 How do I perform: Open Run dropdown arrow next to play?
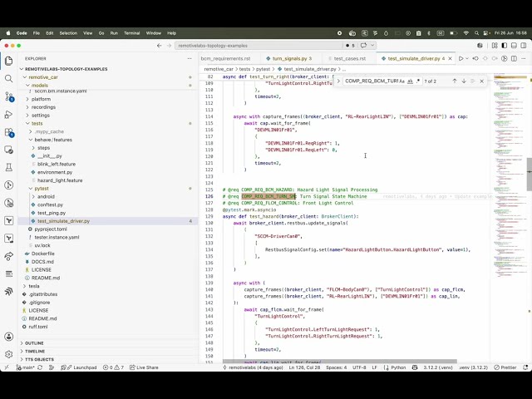click(x=467, y=59)
